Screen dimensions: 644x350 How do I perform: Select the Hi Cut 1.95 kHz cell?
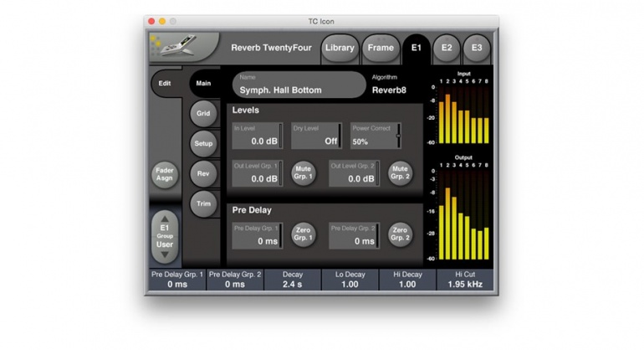tap(465, 280)
